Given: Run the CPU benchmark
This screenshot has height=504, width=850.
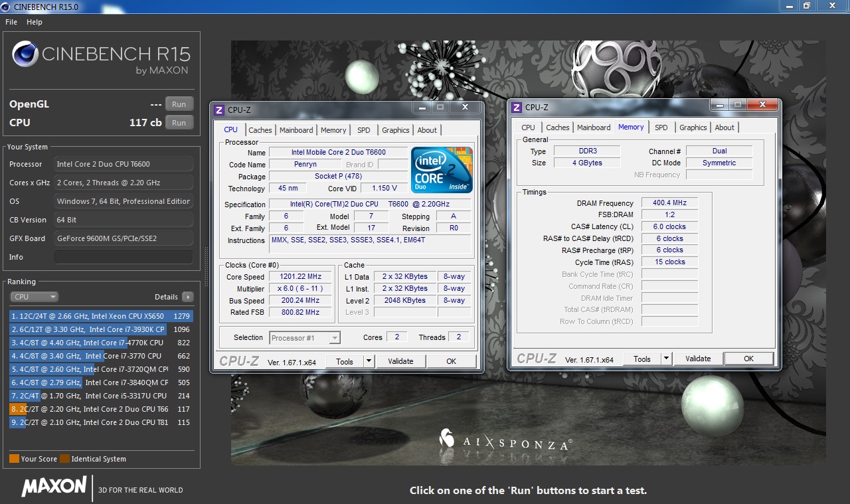Looking at the screenshot, I should coord(179,123).
